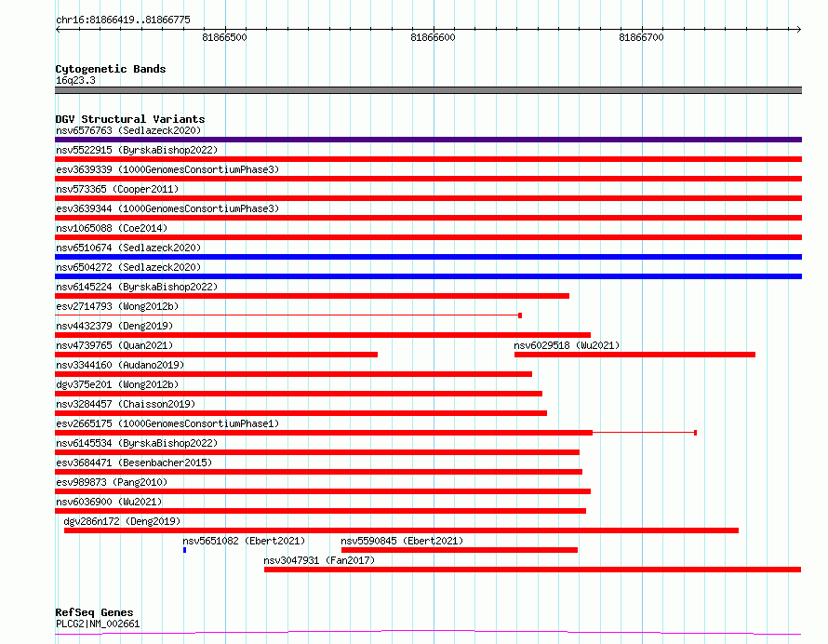Click nsv4739765 (Quan2021) variant label
The height and width of the screenshot is (644, 828).
tap(114, 345)
